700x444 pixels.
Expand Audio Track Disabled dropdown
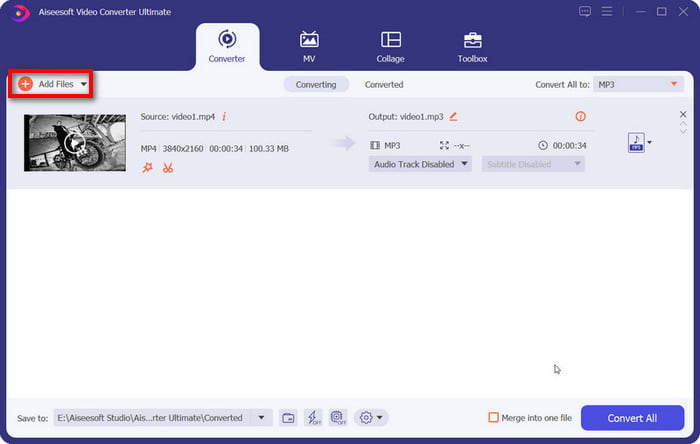420,164
